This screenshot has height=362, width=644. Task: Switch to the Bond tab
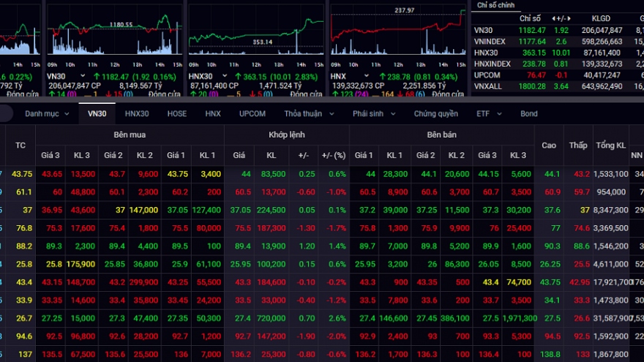click(528, 114)
